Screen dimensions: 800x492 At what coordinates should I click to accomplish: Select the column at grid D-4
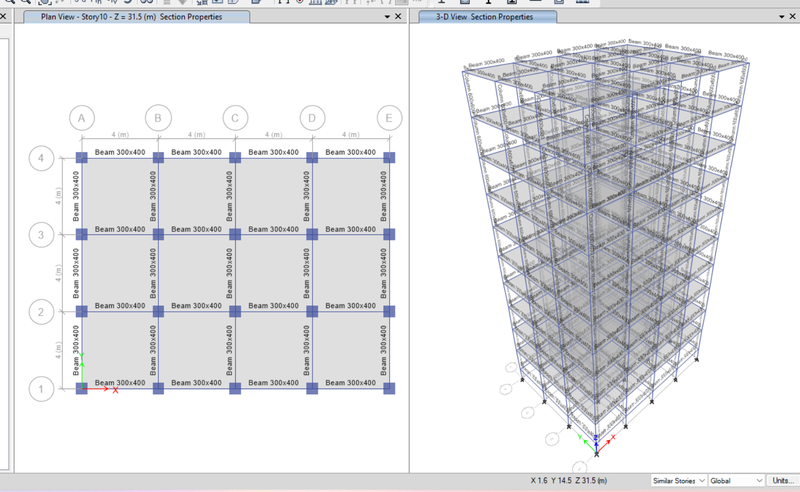(312, 157)
